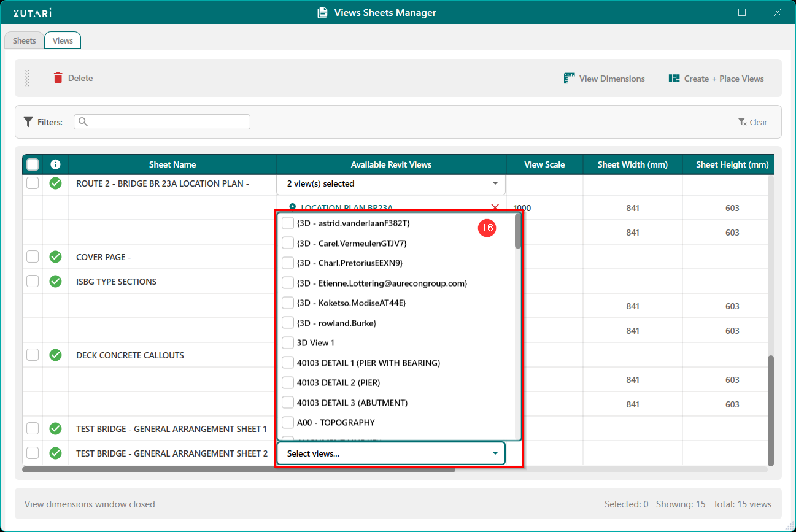796x532 pixels.
Task: Check the 3D View 1 checkbox
Action: [287, 342]
